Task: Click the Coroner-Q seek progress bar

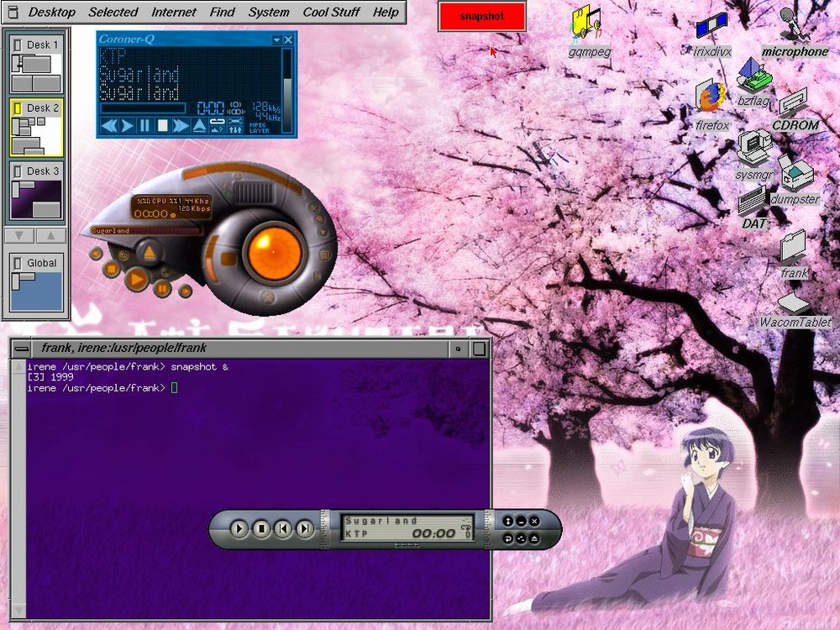Action: (x=144, y=108)
